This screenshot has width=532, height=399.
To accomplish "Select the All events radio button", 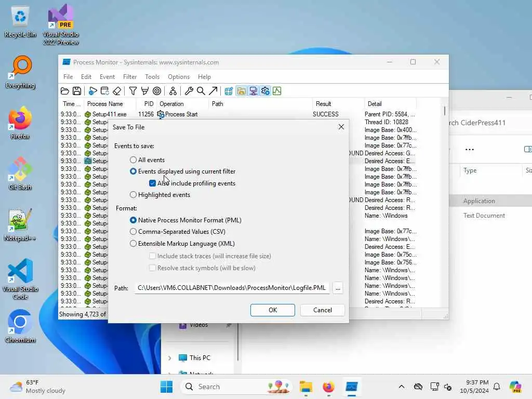I will 133,160.
